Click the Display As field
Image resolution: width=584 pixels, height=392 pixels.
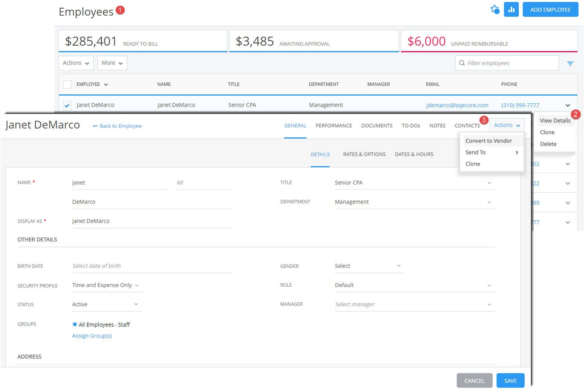(x=152, y=221)
